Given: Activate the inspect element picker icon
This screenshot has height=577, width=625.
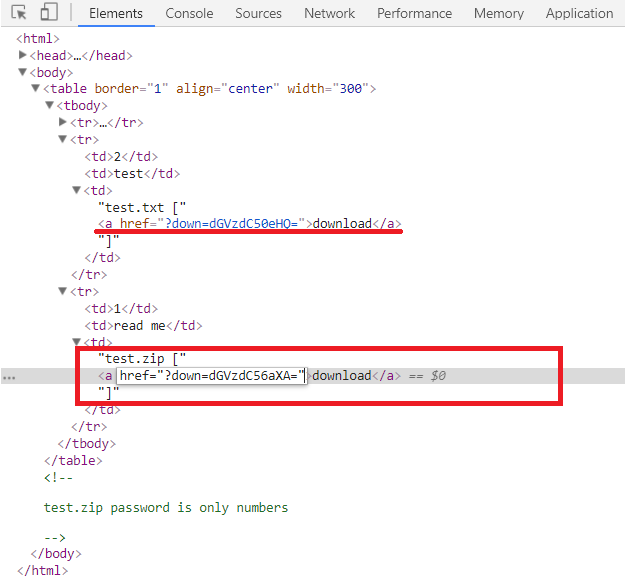Looking at the screenshot, I should tap(19, 12).
